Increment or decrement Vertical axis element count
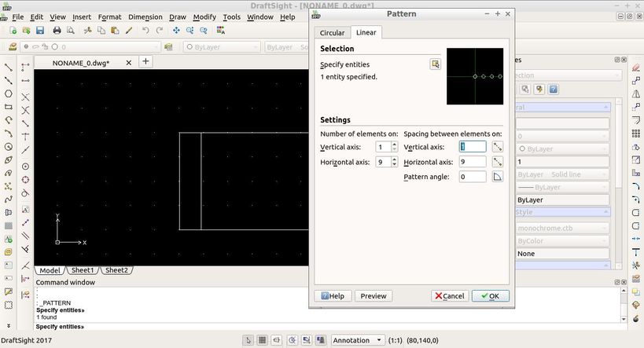 pos(394,147)
